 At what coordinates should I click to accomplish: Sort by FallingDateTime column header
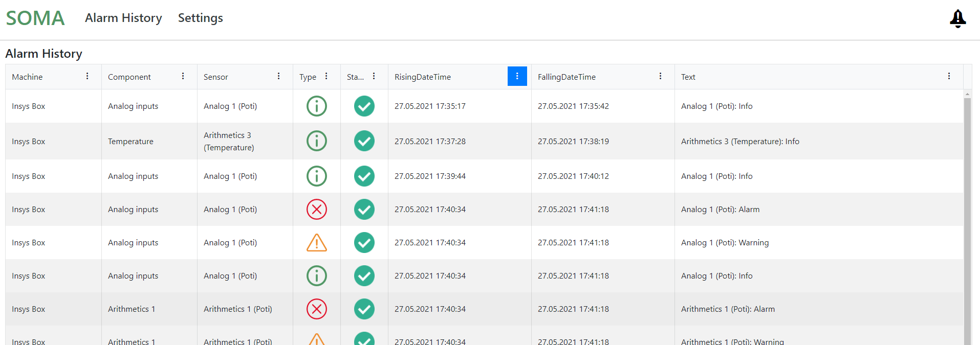click(567, 77)
